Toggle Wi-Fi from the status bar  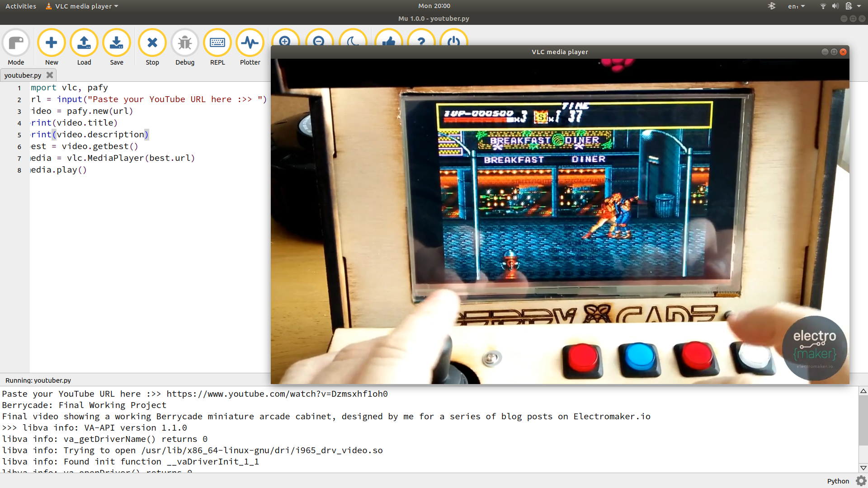click(823, 6)
